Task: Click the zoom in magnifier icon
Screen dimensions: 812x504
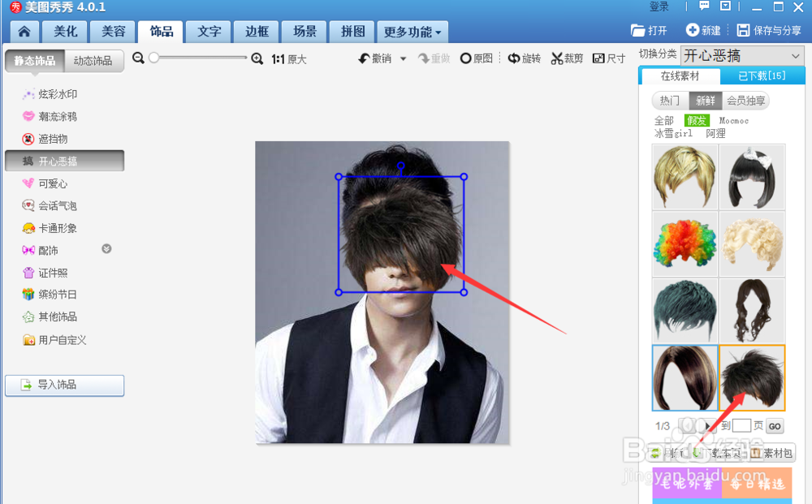Action: click(257, 58)
